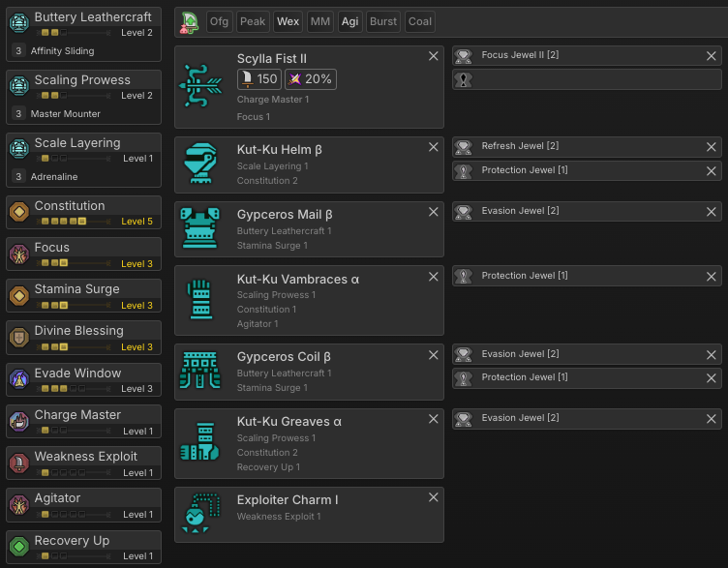
Task: Enable the Peak buff toggle
Action: click(253, 21)
